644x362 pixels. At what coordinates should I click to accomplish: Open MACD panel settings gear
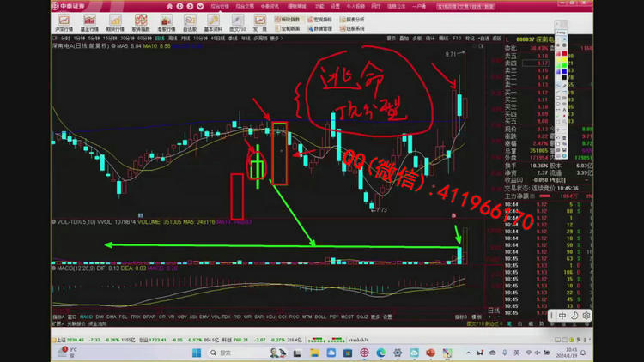pyautogui.click(x=53, y=268)
